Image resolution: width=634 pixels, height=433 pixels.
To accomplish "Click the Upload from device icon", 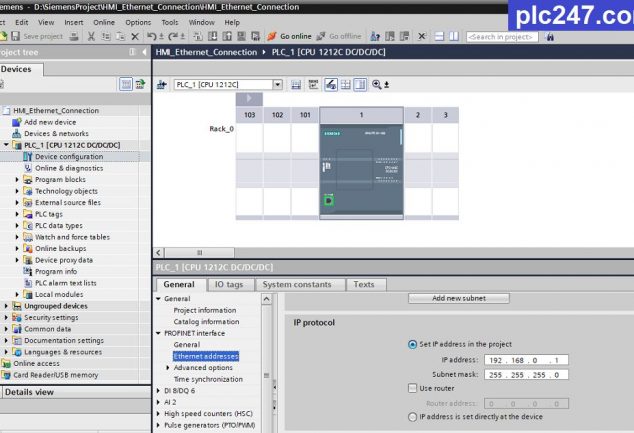I will pos(227,36).
